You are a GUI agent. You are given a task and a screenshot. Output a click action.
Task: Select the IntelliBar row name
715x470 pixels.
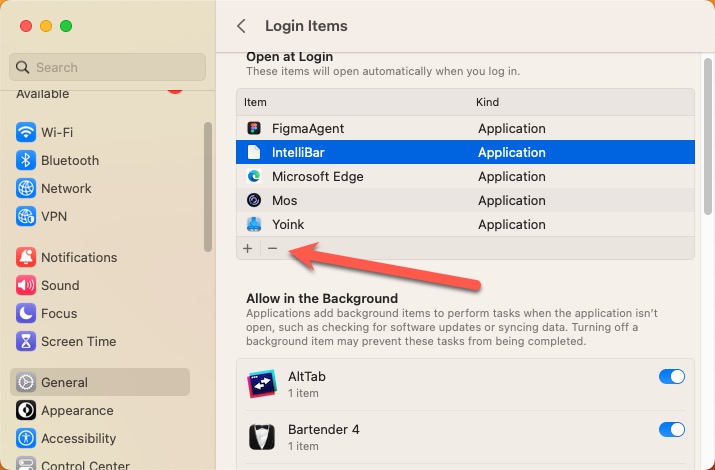point(298,152)
